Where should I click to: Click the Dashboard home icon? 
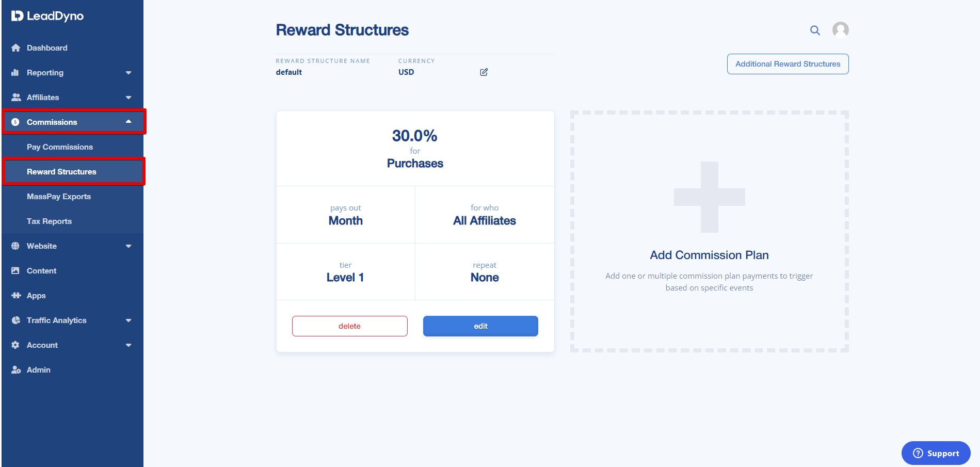pos(16,48)
